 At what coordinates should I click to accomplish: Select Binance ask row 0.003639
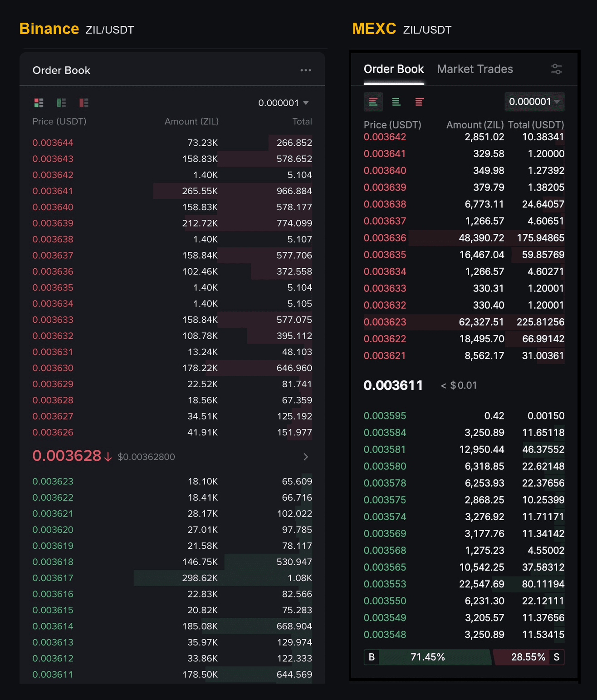pyautogui.click(x=172, y=223)
